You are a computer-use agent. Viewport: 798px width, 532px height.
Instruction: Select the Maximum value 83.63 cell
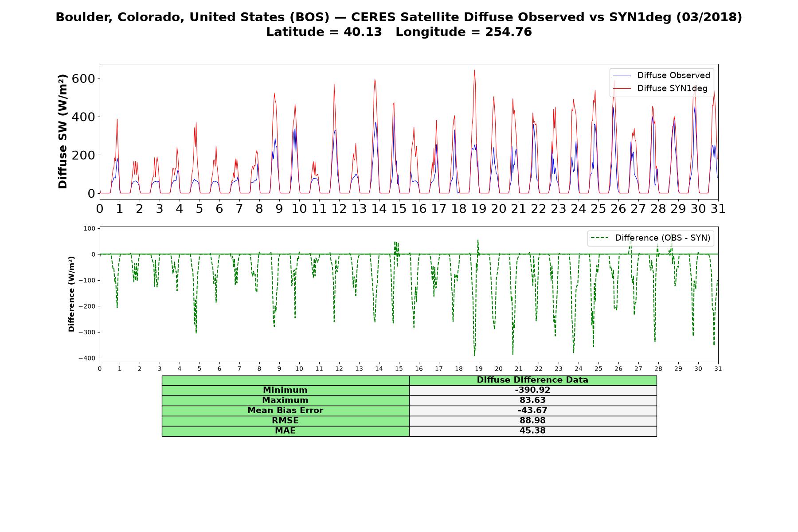tap(532, 400)
